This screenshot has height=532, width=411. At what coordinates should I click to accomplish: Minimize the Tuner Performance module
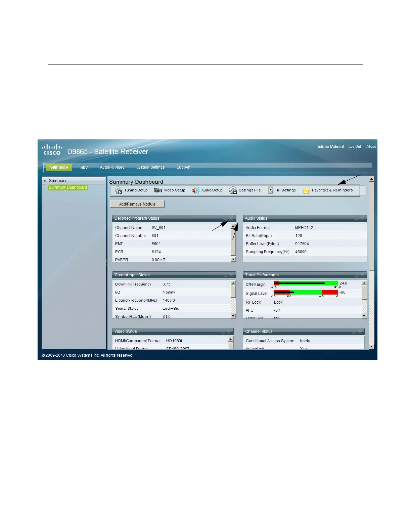tap(356, 275)
